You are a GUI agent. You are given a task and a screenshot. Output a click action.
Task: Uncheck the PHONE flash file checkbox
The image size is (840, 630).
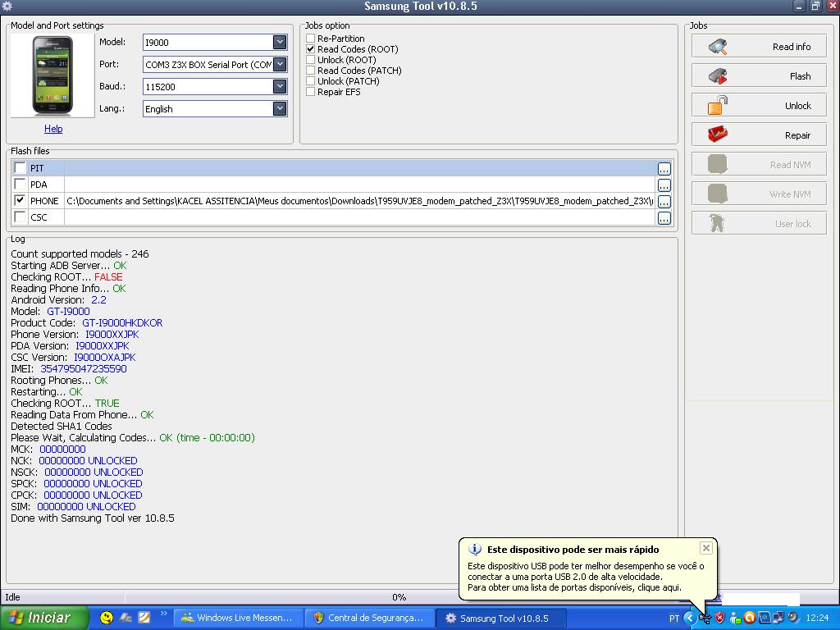tap(20, 200)
